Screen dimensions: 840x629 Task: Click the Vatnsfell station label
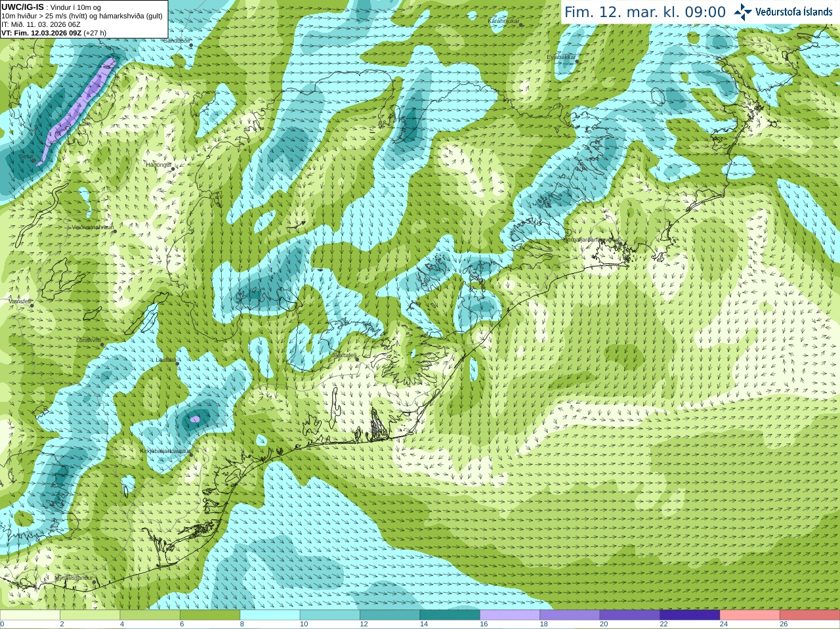point(20,301)
